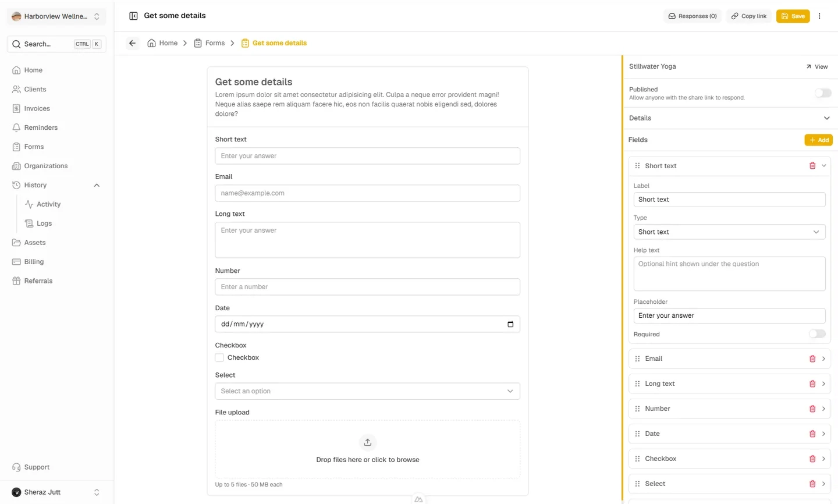The height and width of the screenshot is (504, 838).
Task: Click the Home breadcrumb house icon
Action: point(151,43)
